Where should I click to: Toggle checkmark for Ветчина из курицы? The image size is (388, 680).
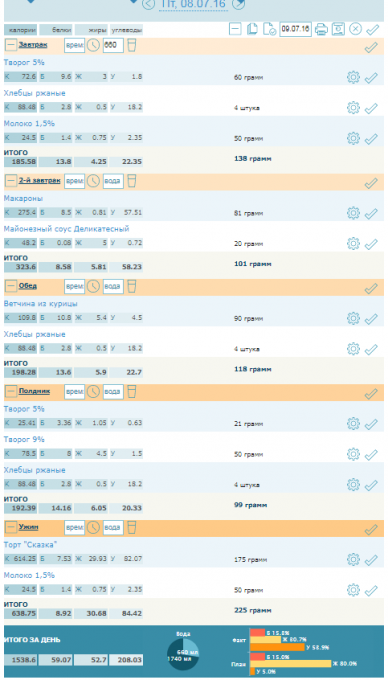click(371, 319)
